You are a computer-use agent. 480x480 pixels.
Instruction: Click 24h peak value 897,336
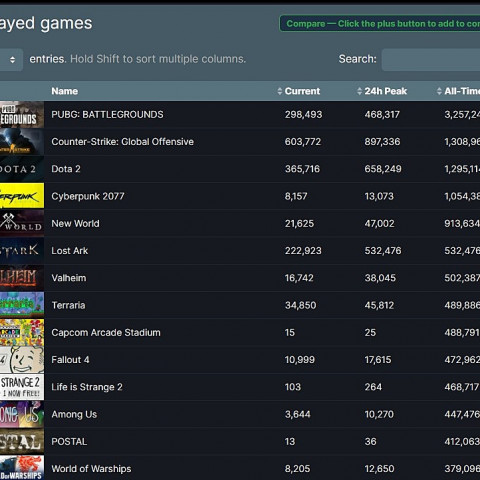coord(382,142)
